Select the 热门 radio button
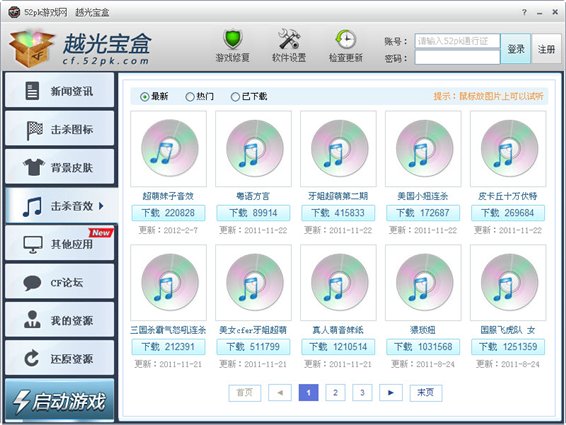Viewport: 566px width, 425px height. 190,97
